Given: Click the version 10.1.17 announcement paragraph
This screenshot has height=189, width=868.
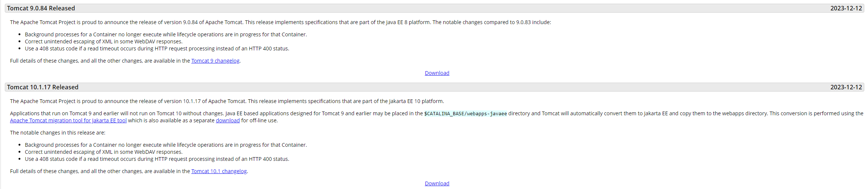Looking at the screenshot, I should tap(227, 101).
